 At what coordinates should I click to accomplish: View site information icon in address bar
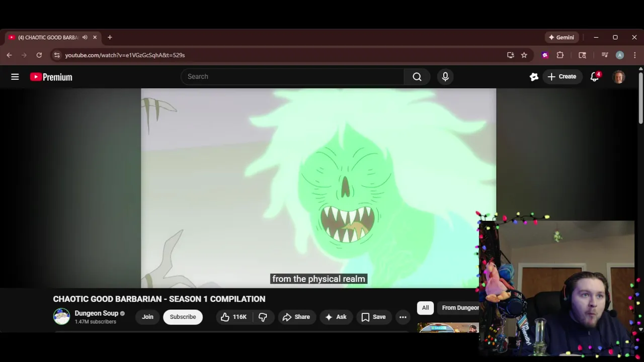56,55
